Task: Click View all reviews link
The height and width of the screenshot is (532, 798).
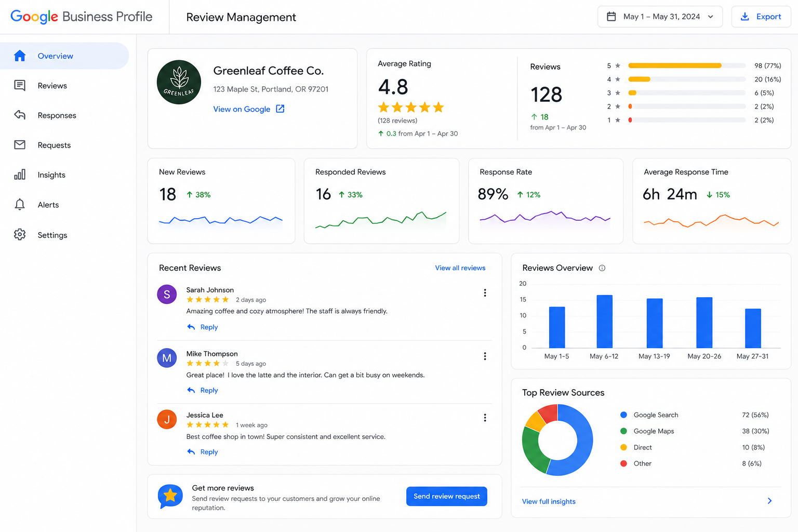Action: click(x=460, y=268)
